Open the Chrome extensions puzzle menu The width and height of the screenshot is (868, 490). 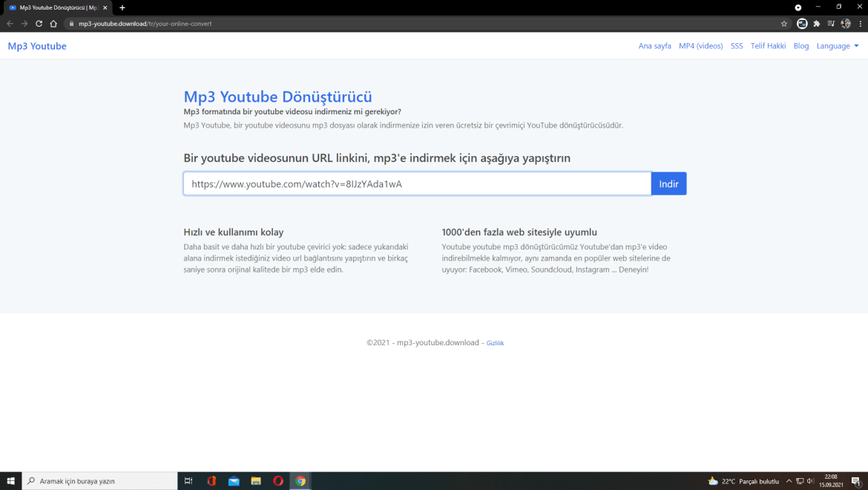tap(816, 23)
